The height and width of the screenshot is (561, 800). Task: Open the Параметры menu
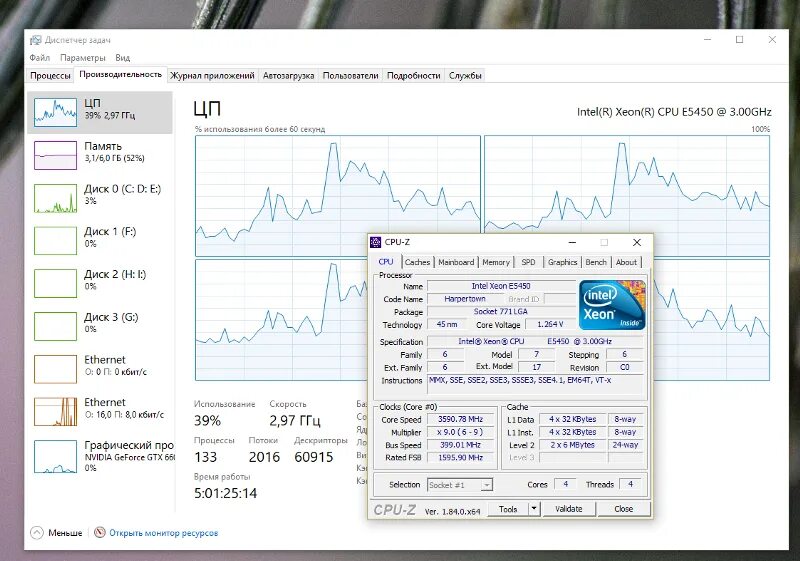(83, 58)
